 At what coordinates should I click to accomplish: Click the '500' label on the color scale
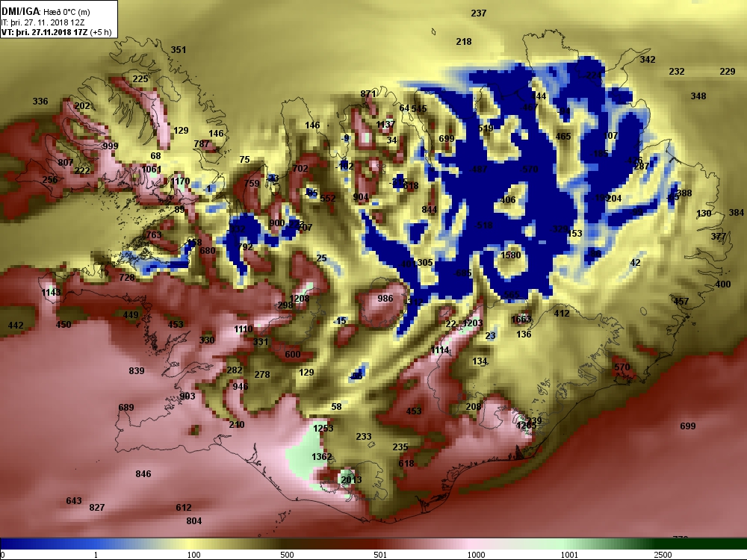[x=287, y=555]
